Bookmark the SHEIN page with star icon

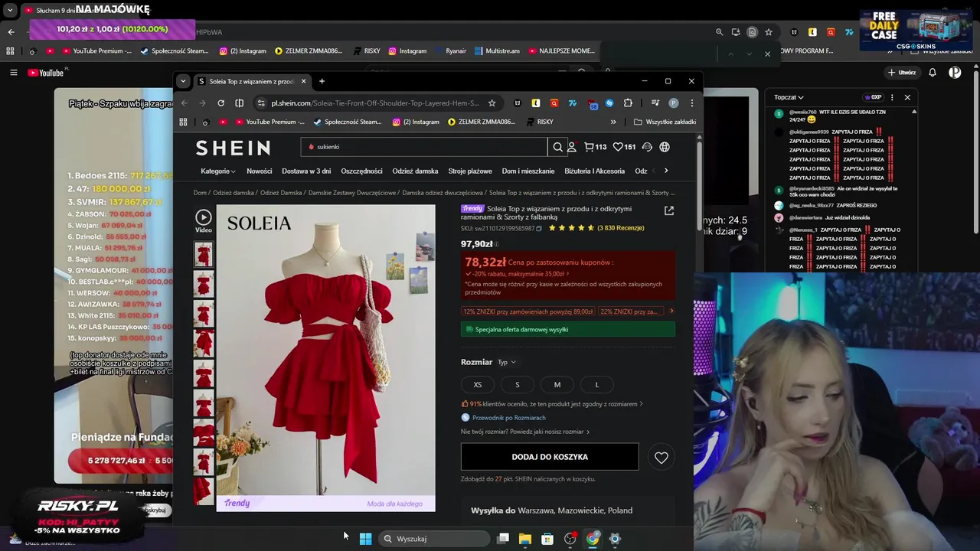pyautogui.click(x=492, y=103)
